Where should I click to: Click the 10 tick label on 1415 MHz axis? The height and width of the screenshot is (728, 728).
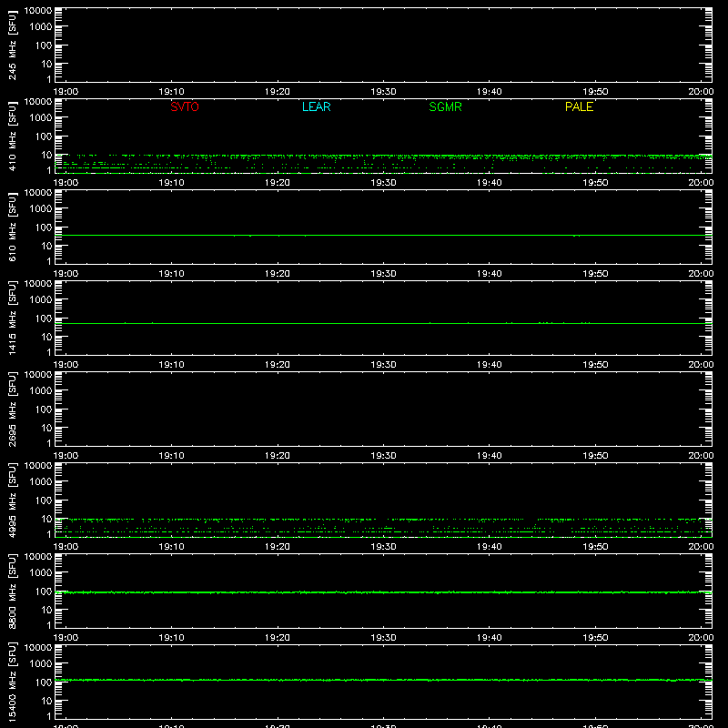[x=46, y=337]
